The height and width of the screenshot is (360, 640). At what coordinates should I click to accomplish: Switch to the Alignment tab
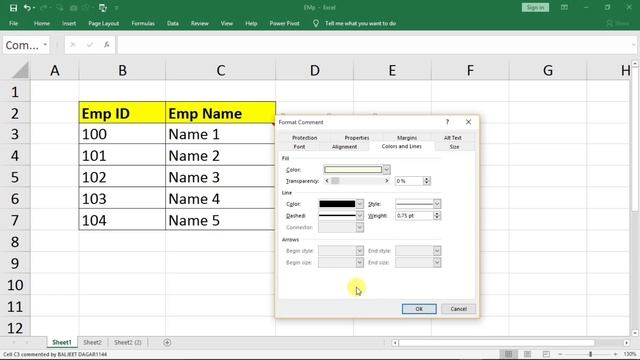pos(344,147)
